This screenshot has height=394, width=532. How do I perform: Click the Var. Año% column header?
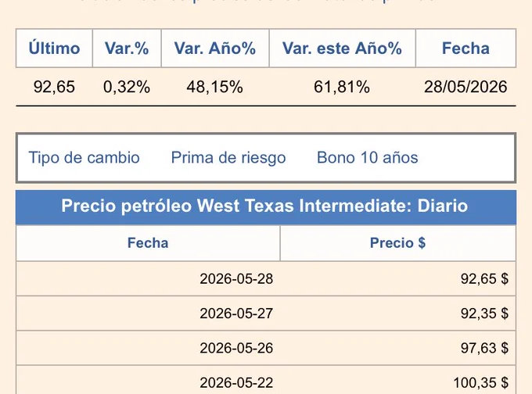pyautogui.click(x=215, y=48)
